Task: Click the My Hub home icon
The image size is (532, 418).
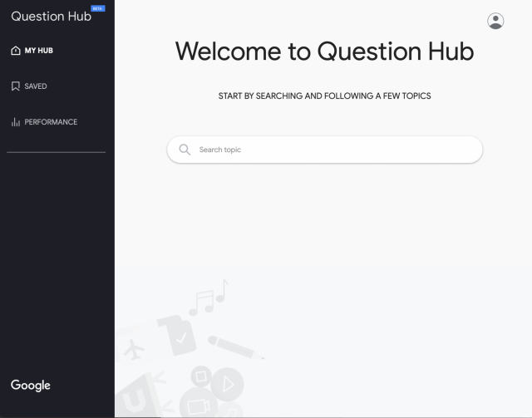Action: point(16,51)
